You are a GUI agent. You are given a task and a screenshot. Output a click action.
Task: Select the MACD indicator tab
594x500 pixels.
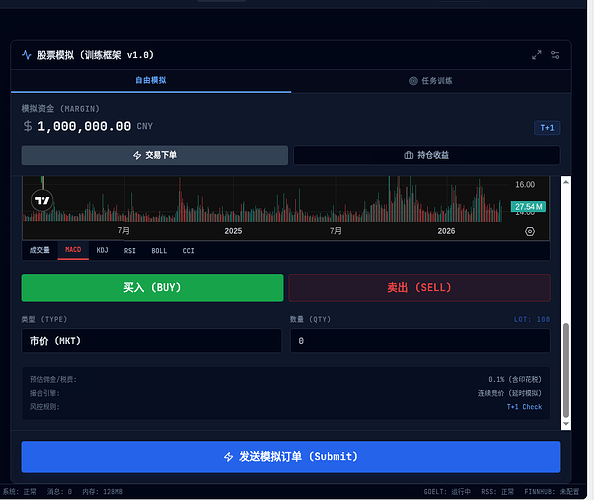[x=73, y=250]
